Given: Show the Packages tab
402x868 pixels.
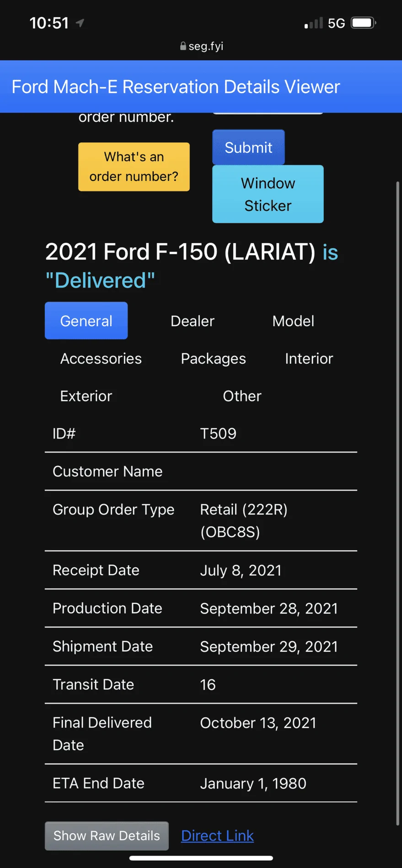Looking at the screenshot, I should pyautogui.click(x=213, y=359).
